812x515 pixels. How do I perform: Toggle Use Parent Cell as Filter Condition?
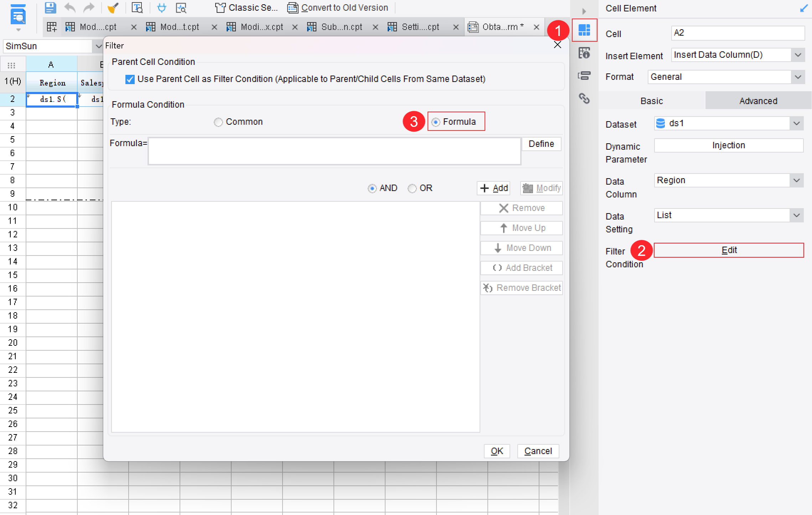tap(130, 79)
